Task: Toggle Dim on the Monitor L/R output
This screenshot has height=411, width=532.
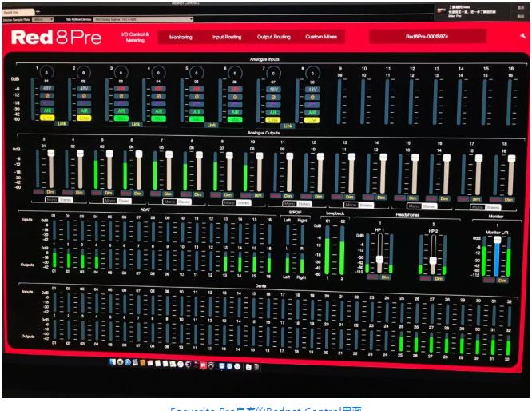Action: (x=502, y=280)
